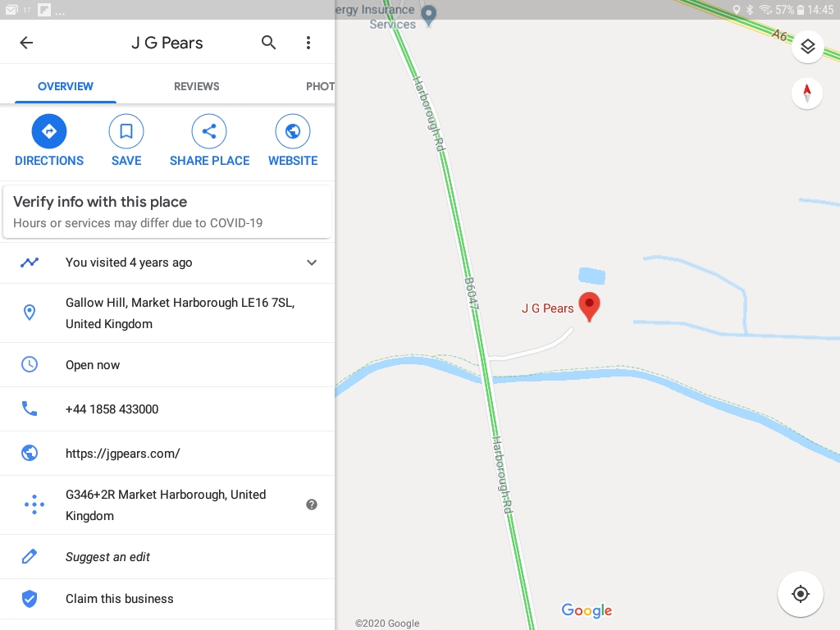Tap the compass north indicator
Image resolution: width=840 pixels, height=630 pixels.
pyautogui.click(x=807, y=94)
